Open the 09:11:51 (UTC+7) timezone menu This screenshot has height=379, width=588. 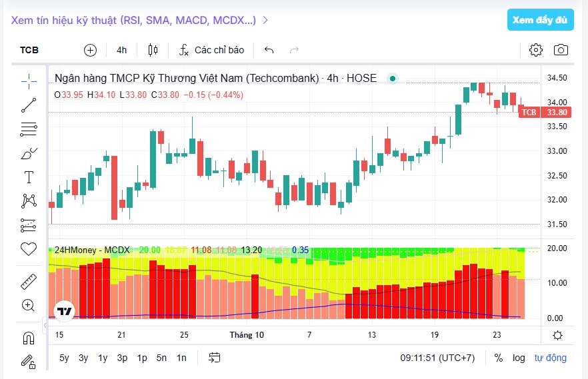(437, 358)
